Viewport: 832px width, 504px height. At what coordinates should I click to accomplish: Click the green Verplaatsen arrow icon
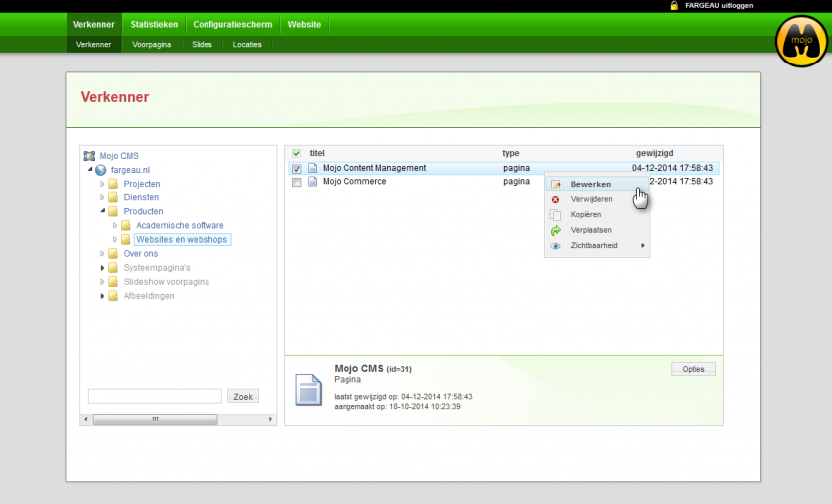(556, 230)
